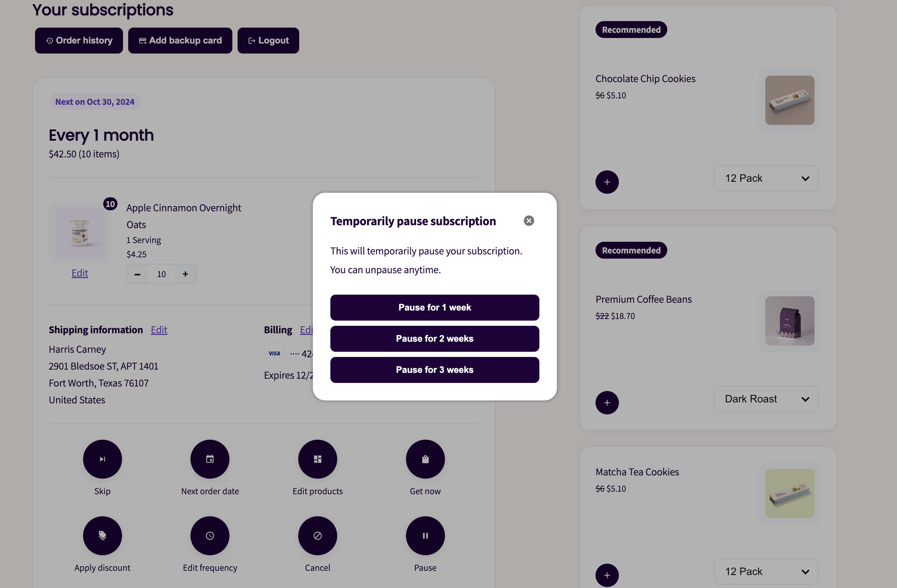
Task: Click the Get now bag icon
Action: coord(425,459)
